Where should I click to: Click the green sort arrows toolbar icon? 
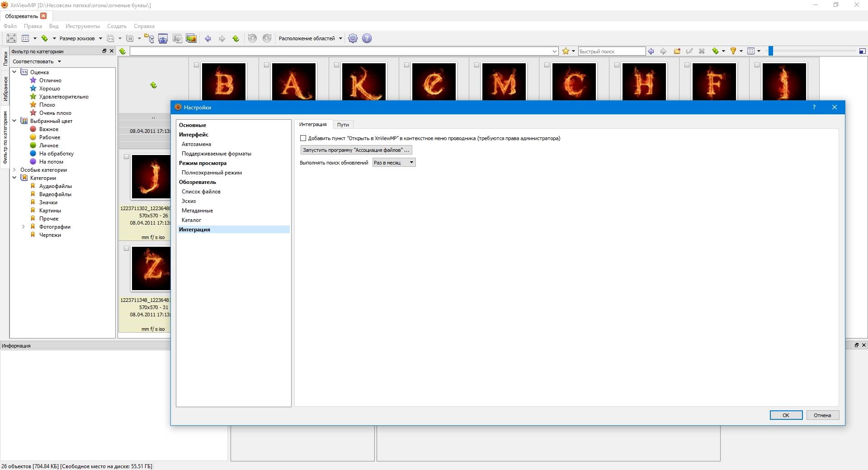tap(45, 38)
